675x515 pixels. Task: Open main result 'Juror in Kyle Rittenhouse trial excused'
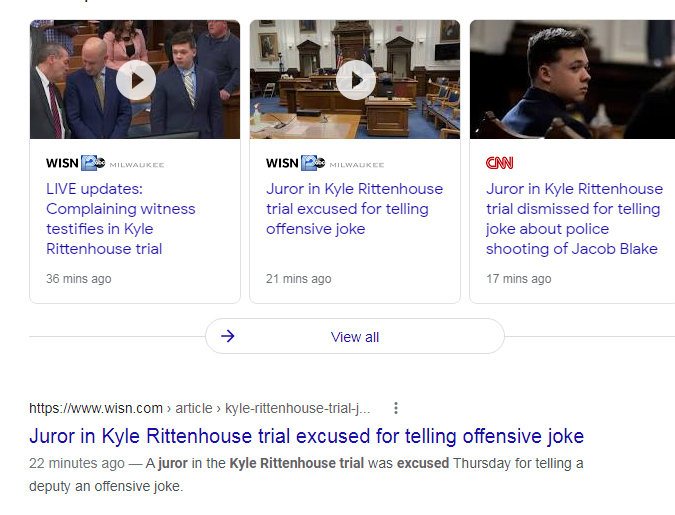[x=307, y=436]
